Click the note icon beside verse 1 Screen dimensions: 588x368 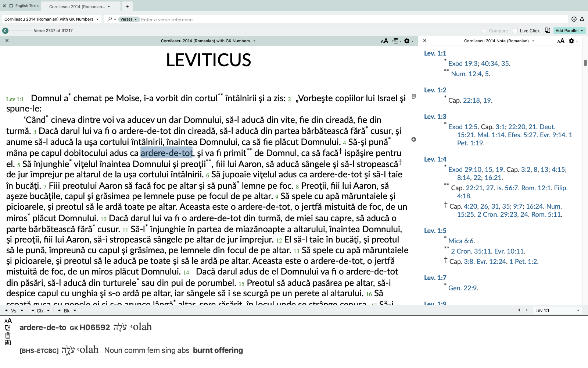click(x=414, y=96)
